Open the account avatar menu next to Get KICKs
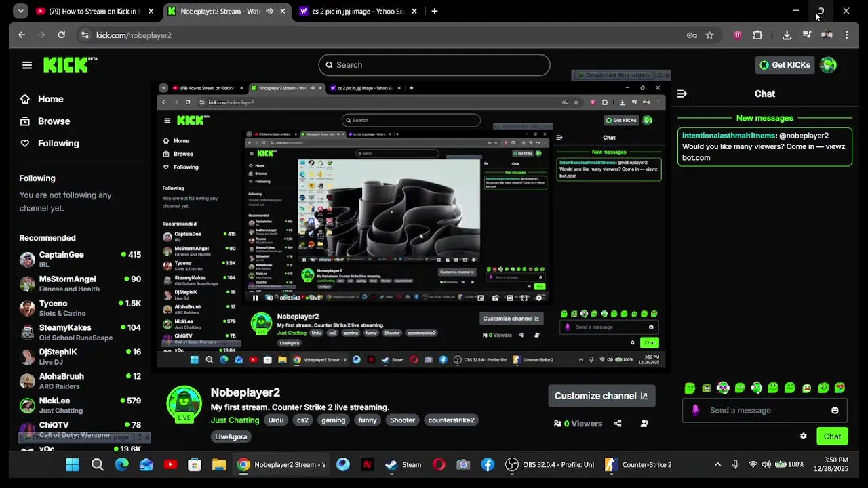Screen dimensions: 868x488 coord(828,65)
